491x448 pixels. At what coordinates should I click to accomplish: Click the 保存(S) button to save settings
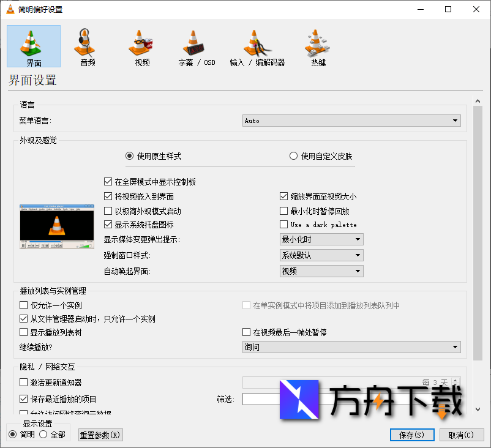coord(411,435)
